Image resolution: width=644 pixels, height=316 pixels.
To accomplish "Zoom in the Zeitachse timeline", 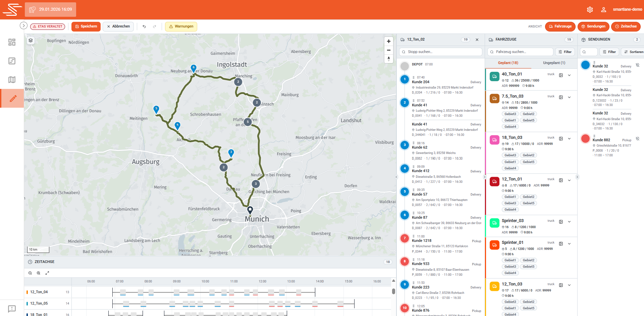I will pos(39,273).
